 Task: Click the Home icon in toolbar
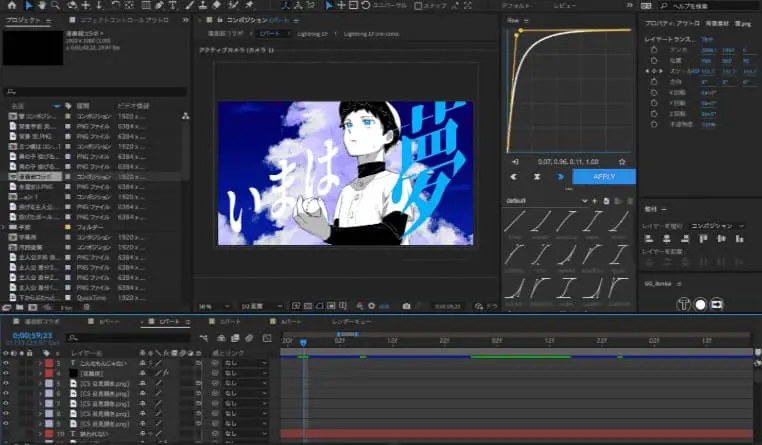(12, 5)
